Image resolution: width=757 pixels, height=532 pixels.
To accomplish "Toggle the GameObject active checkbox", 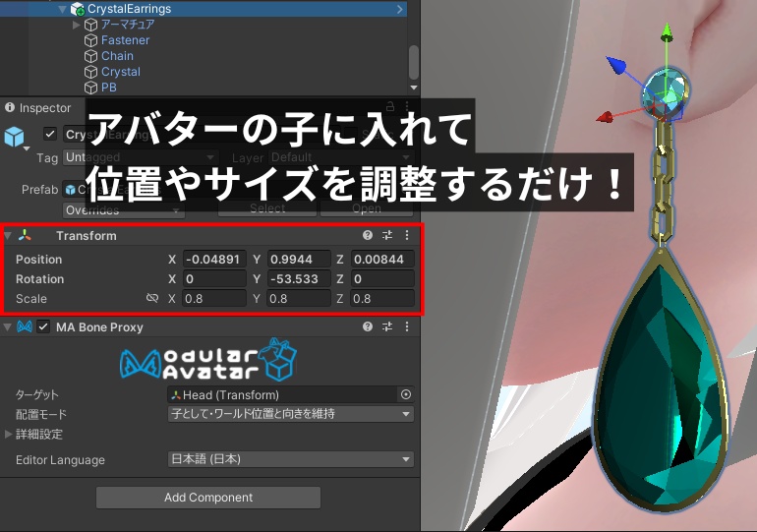I will coord(50,134).
